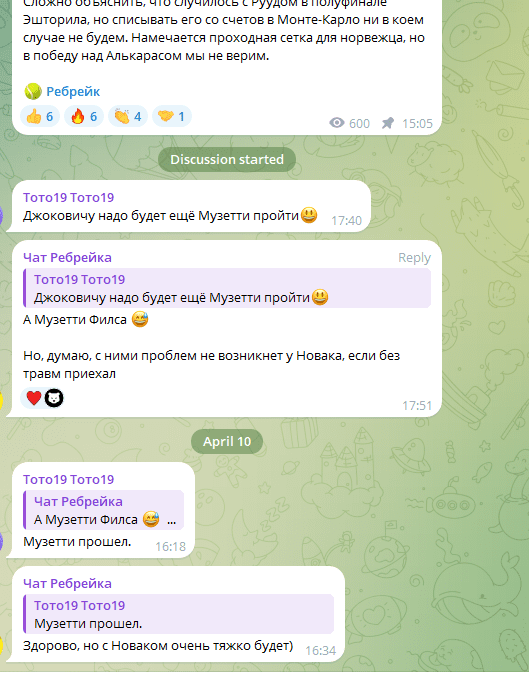Screen dimensions: 529x676
Task: Click the April 10 date badge
Action: 227,441
